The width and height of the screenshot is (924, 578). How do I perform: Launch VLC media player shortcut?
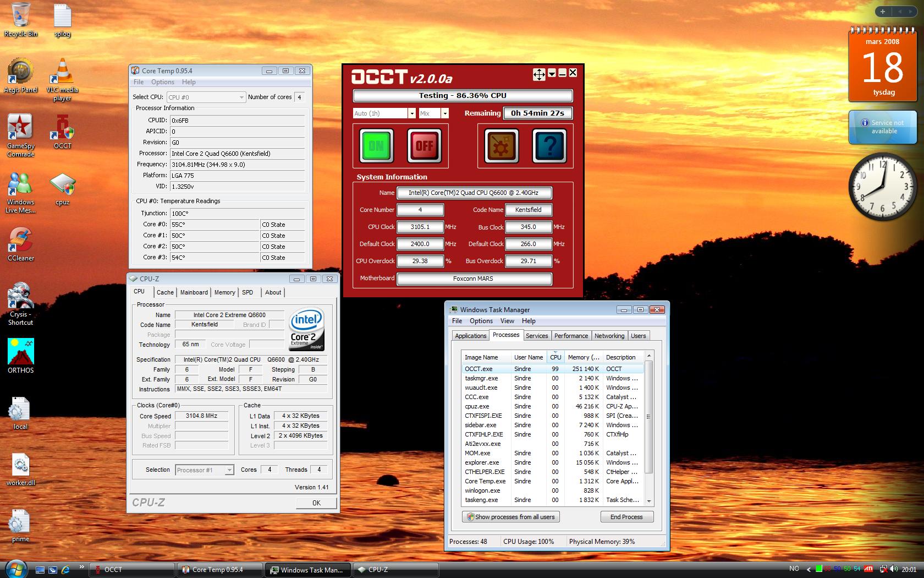[62, 79]
